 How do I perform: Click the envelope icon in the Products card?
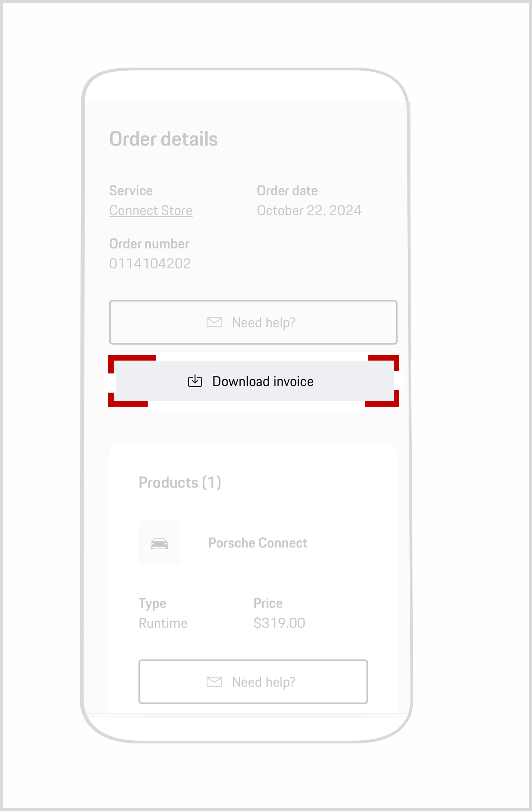(x=214, y=682)
